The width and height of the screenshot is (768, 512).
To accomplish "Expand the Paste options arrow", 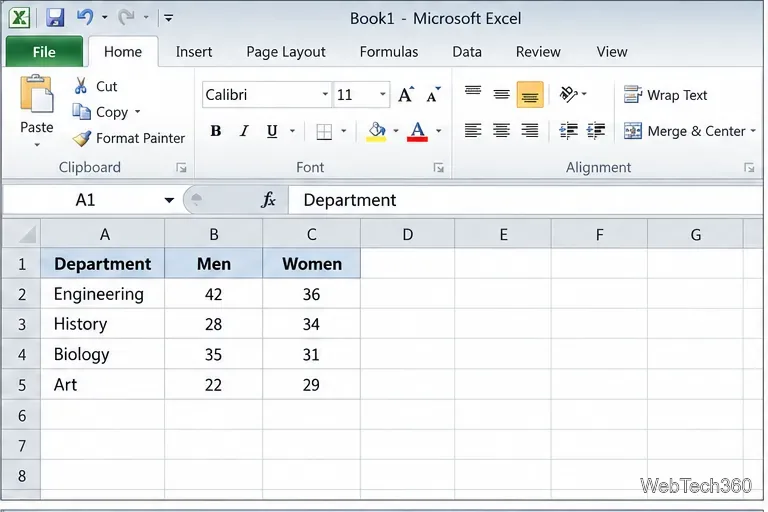I will (37, 145).
